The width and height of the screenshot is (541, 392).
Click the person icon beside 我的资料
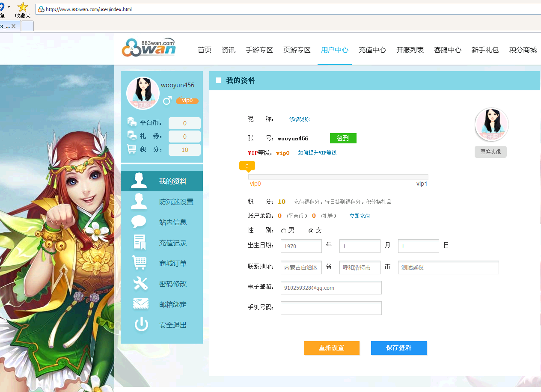tap(140, 181)
